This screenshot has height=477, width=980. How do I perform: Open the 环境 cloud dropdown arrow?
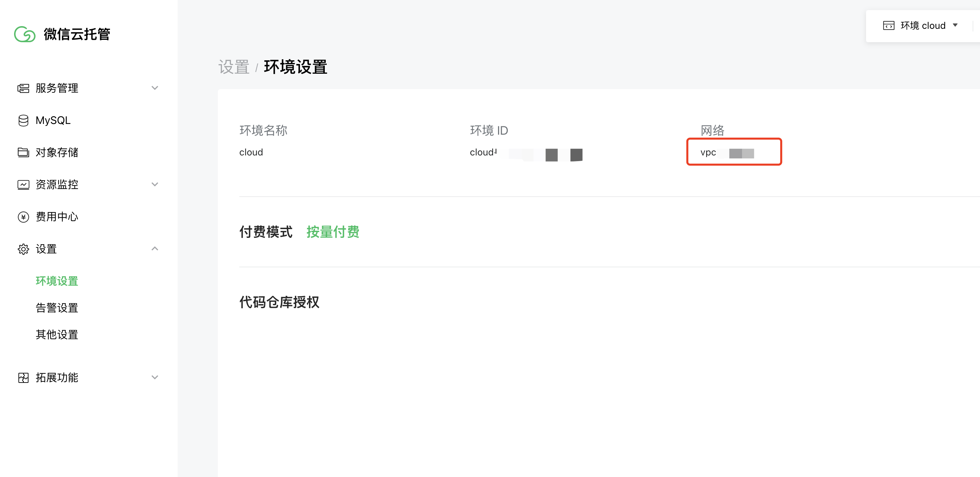(955, 25)
